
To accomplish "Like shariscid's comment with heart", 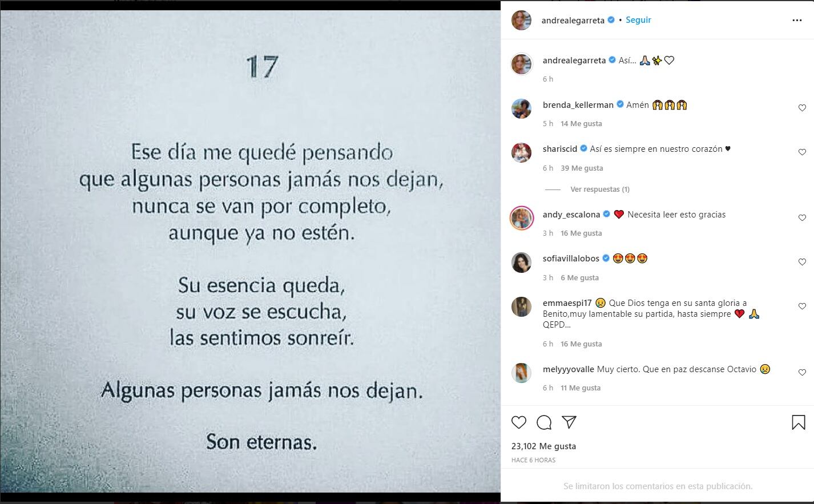I will pyautogui.click(x=802, y=152).
